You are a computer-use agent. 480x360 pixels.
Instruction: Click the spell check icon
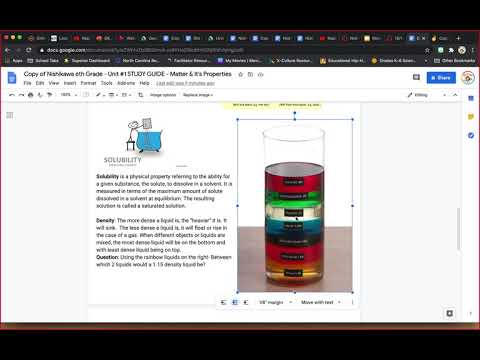(x=40, y=95)
